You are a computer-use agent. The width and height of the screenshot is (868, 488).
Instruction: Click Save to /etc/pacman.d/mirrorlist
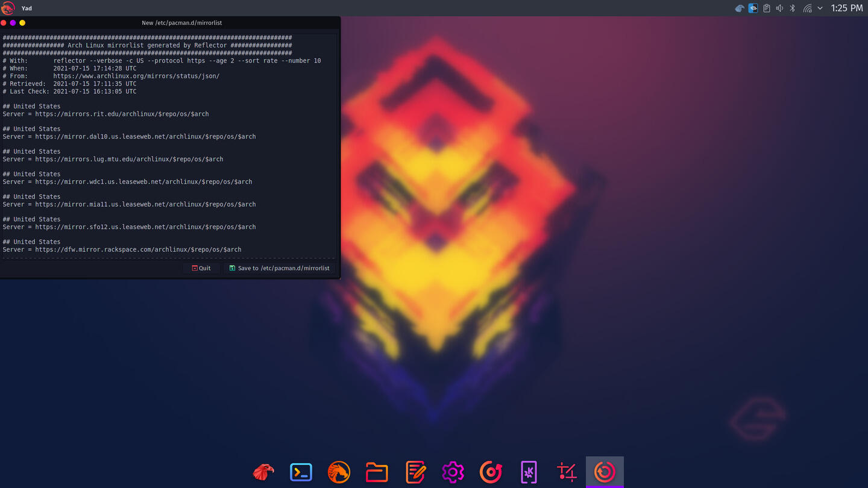(279, 268)
